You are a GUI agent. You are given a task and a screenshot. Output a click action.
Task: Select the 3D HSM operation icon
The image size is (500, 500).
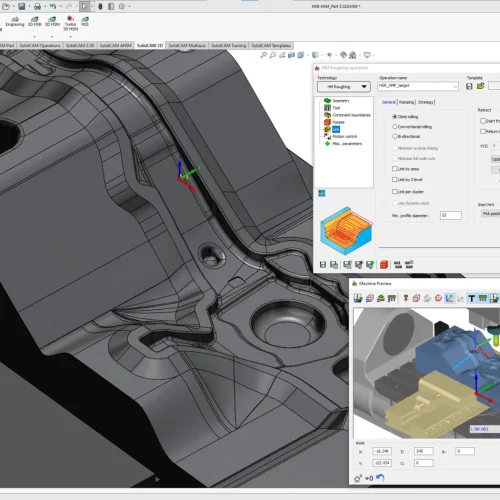(52, 22)
